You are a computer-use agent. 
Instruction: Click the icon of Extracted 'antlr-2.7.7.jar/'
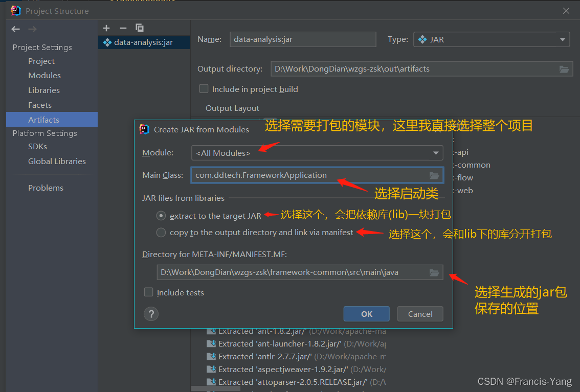coord(211,357)
